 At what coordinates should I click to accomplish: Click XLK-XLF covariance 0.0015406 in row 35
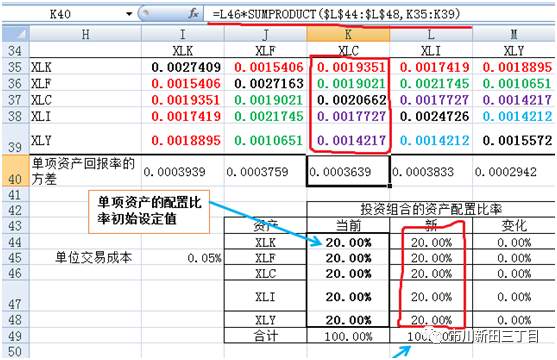(265, 67)
